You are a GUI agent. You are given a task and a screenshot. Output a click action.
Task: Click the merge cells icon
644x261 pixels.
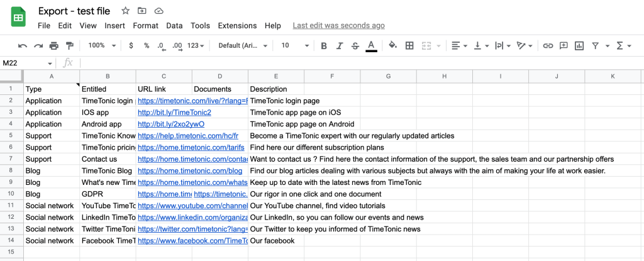tap(426, 46)
